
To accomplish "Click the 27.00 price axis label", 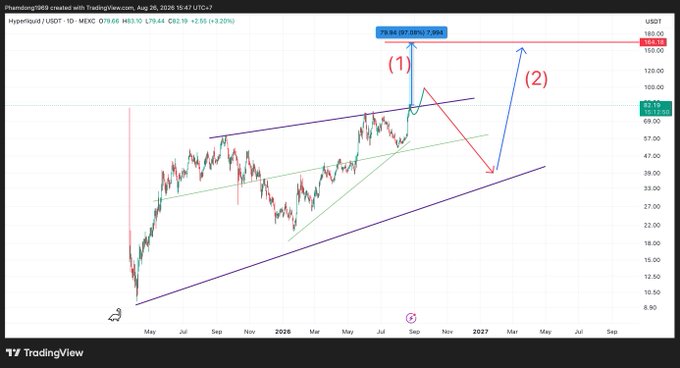I will (x=652, y=207).
